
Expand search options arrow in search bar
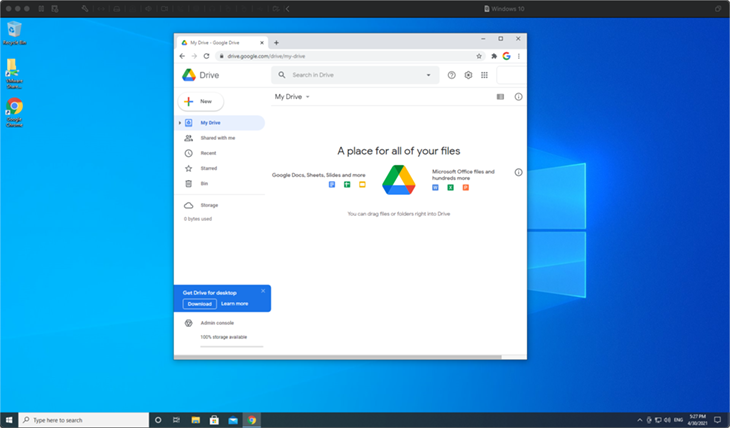pyautogui.click(x=429, y=75)
